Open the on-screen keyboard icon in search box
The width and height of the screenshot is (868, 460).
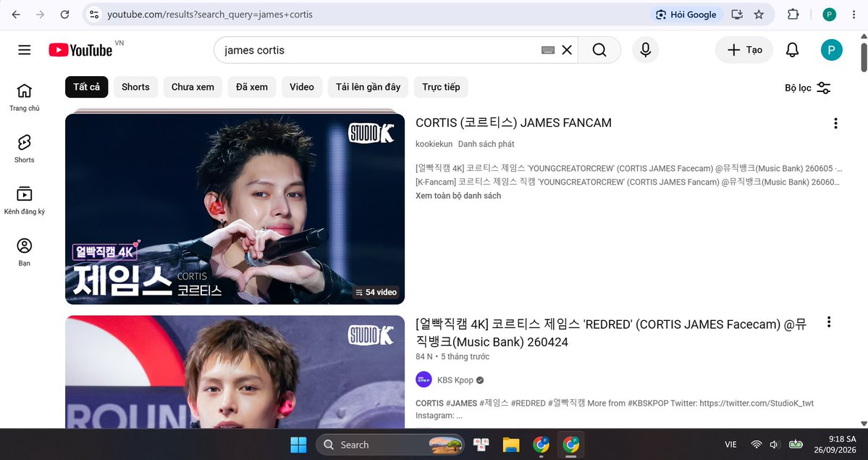click(x=548, y=50)
